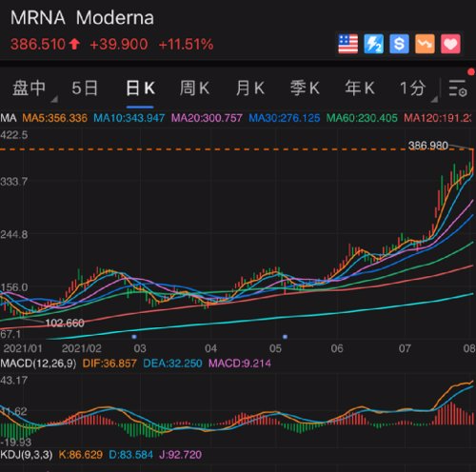Tap the pink heart favorite icon
This screenshot has width=476, height=472.
450,44
